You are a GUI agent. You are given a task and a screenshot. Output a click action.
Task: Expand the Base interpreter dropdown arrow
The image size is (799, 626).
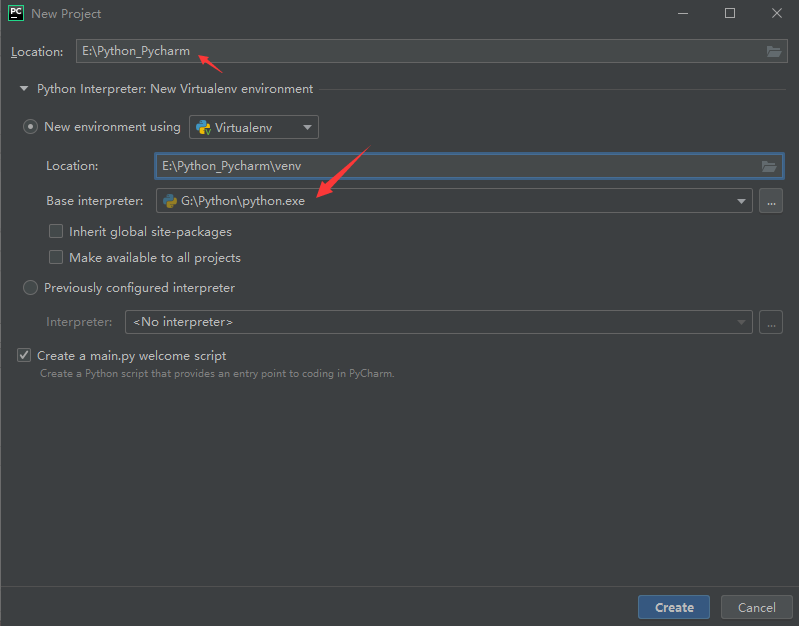pyautogui.click(x=741, y=201)
